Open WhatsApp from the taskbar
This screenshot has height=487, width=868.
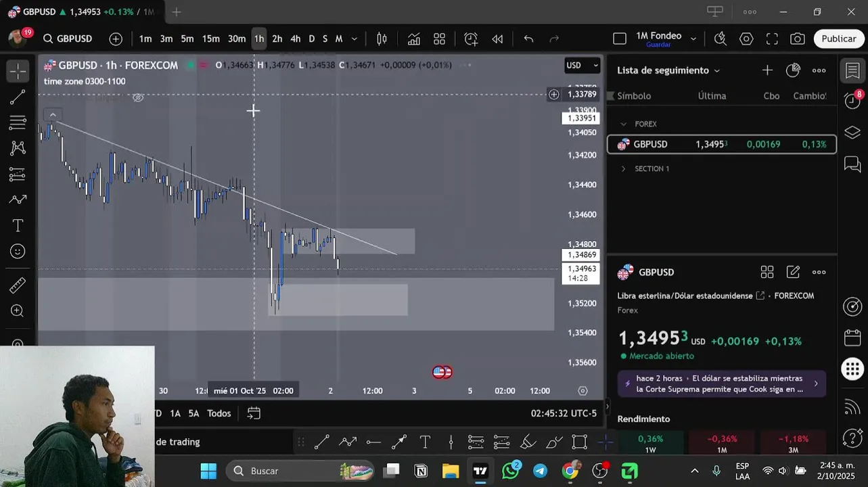pyautogui.click(x=510, y=471)
